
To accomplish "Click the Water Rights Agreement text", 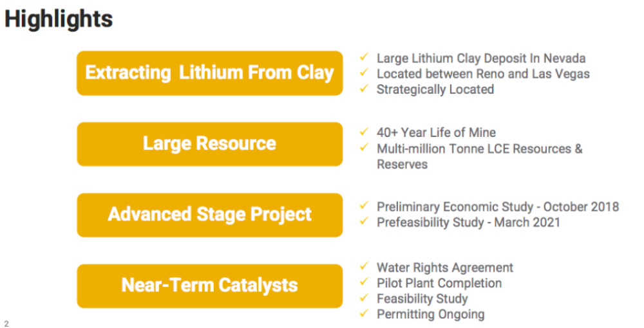I will [445, 268].
